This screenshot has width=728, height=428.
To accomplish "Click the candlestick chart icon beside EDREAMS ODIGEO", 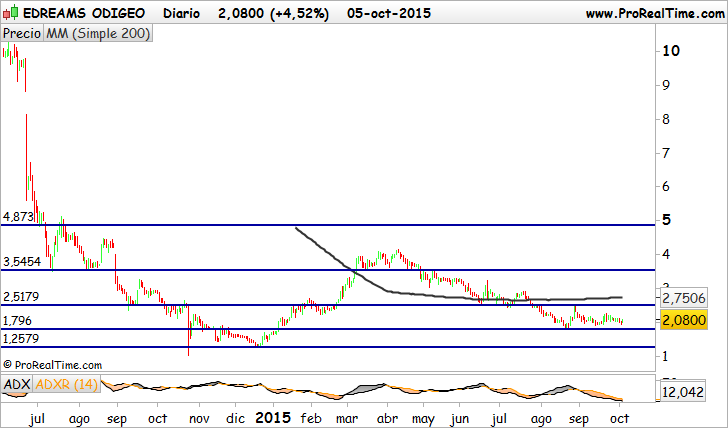I will tap(10, 13).
